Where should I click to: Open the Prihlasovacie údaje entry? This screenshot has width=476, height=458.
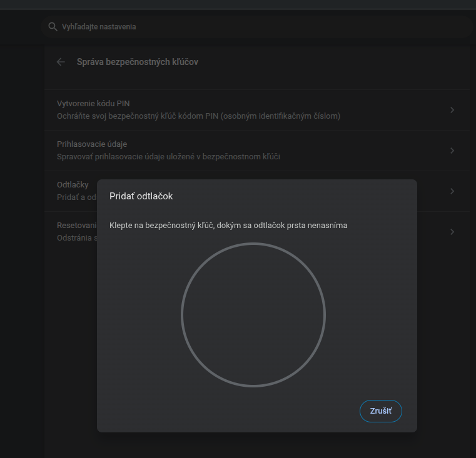pyautogui.click(x=92, y=144)
